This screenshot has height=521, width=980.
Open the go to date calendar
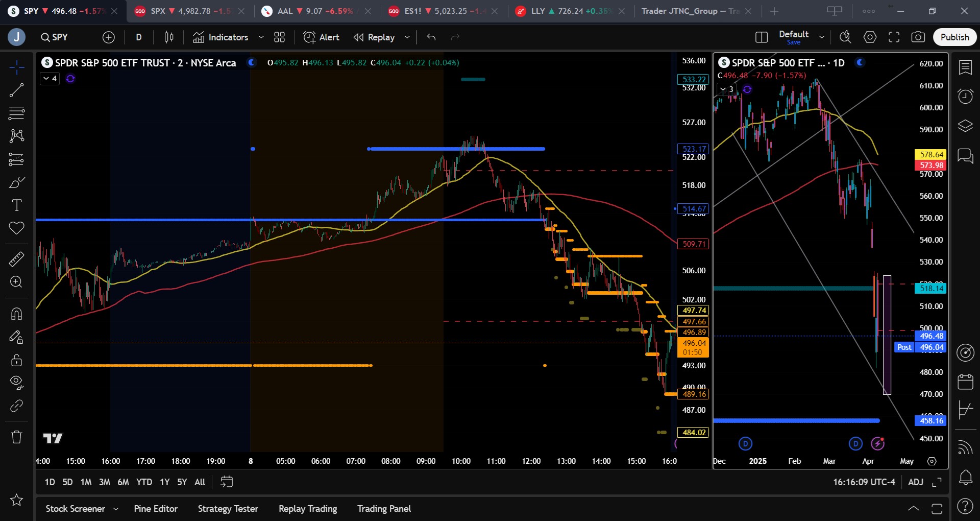227,482
